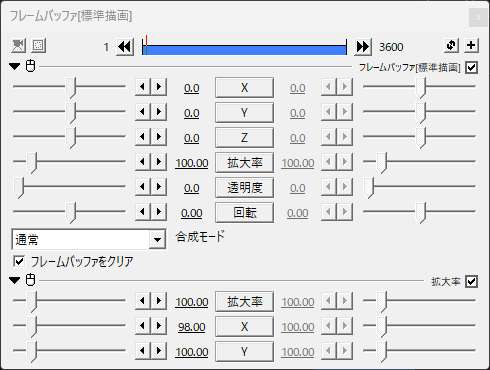
Task: Uncheck the フレームバッファ[標準描画] section checkbox
Action: pyautogui.click(x=472, y=68)
